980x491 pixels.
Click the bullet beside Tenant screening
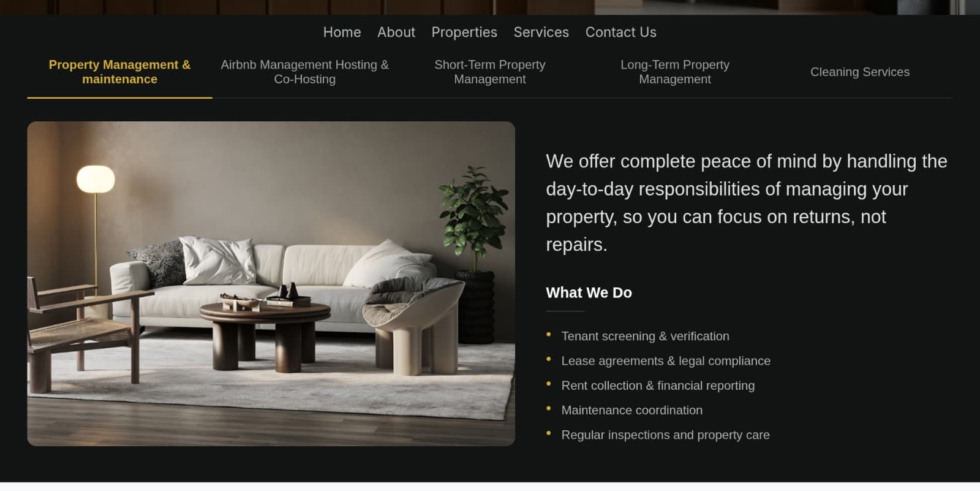coord(548,335)
